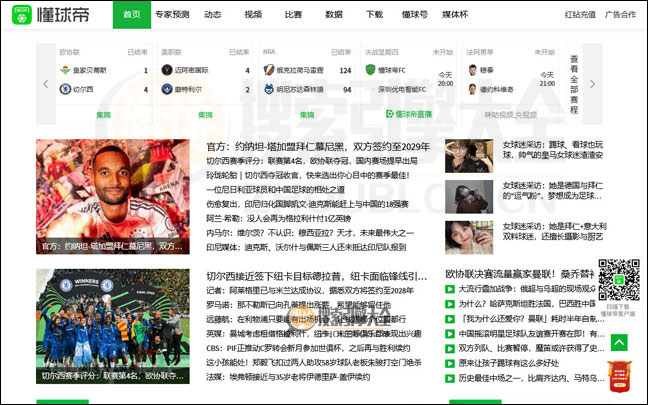Click the 明尼苏达森林狼 team logo
This screenshot has width=648, height=405.
coord(269,89)
